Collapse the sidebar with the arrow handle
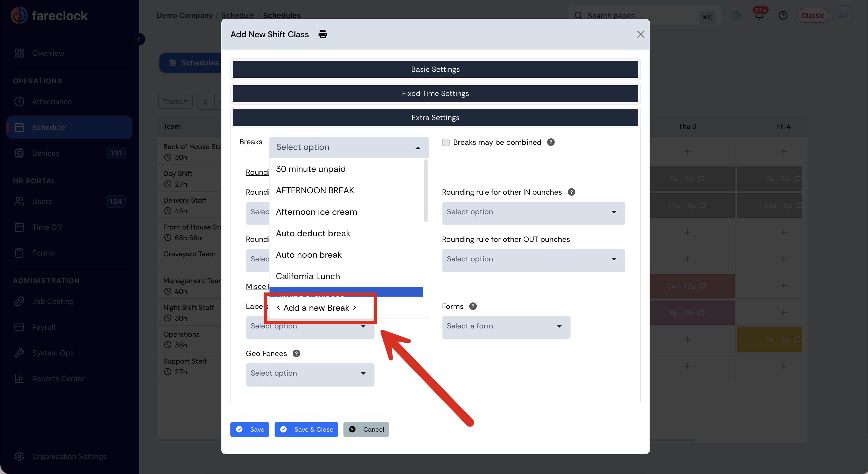Viewport: 868px width, 474px height. click(139, 39)
